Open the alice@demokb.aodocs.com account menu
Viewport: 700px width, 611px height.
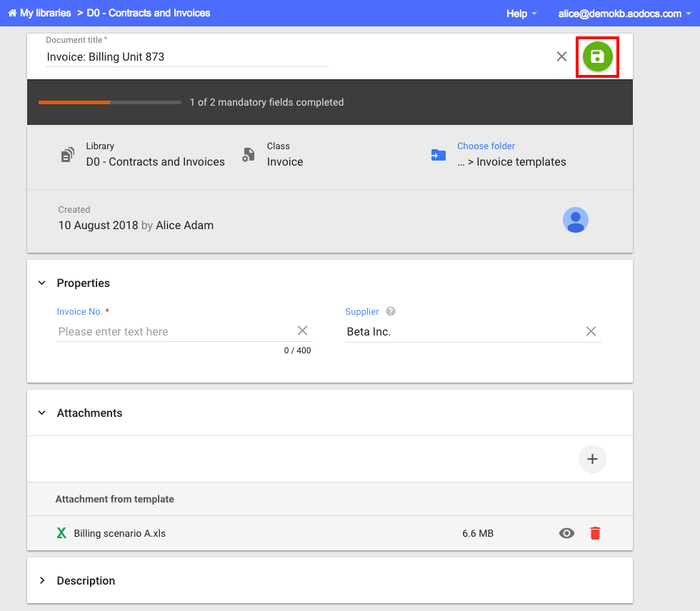(624, 14)
